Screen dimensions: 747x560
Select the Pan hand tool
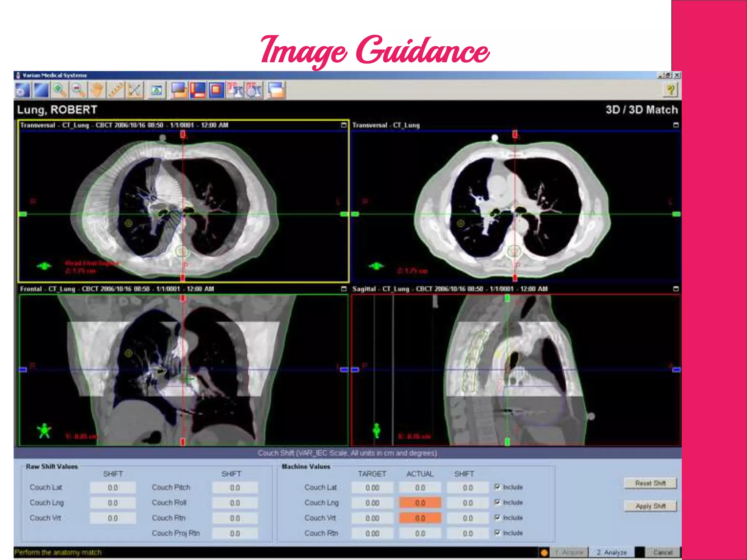(x=97, y=90)
